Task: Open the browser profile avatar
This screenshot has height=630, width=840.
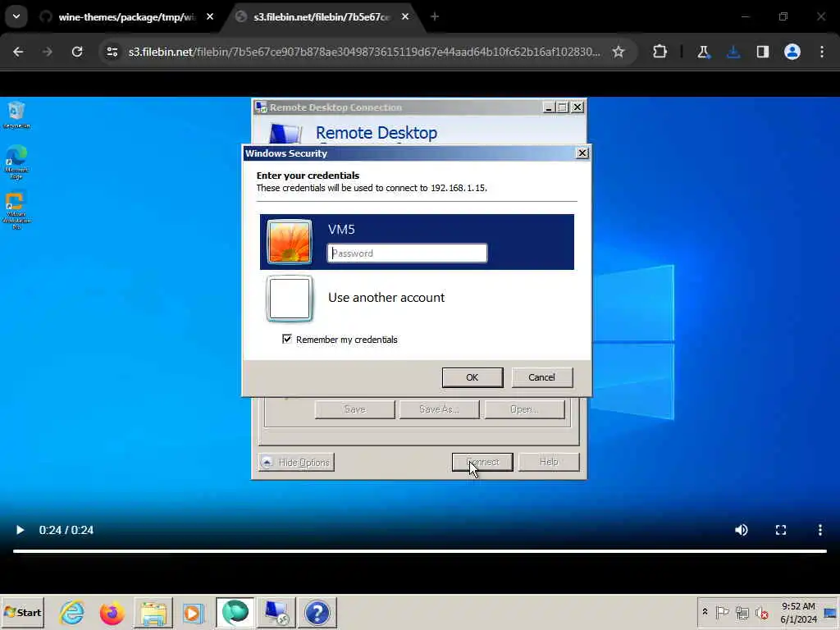Action: click(792, 52)
